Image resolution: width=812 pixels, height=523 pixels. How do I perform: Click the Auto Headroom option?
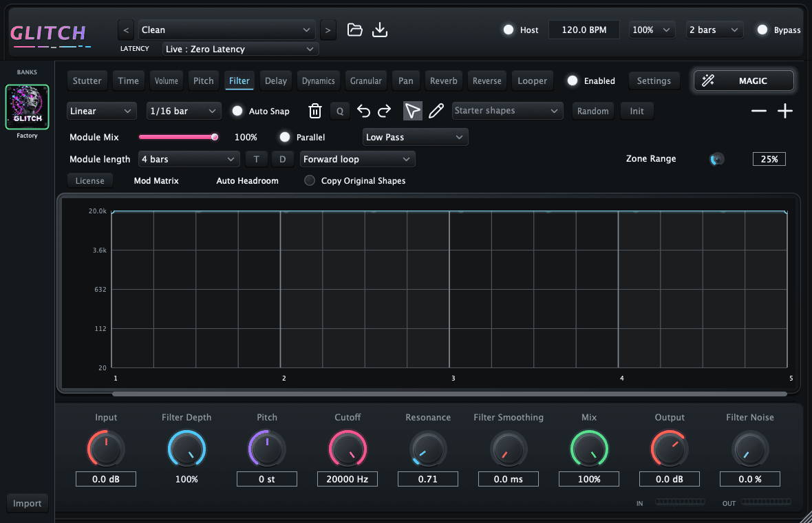pos(247,181)
